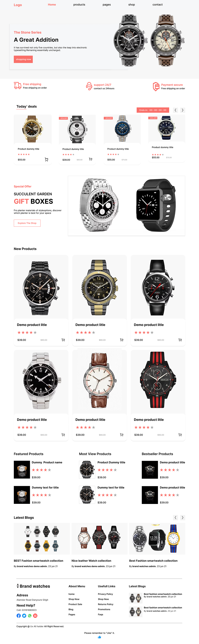Viewport: 199px width, 644px height.
Task: Click the shopping now button
Action: click(23, 59)
